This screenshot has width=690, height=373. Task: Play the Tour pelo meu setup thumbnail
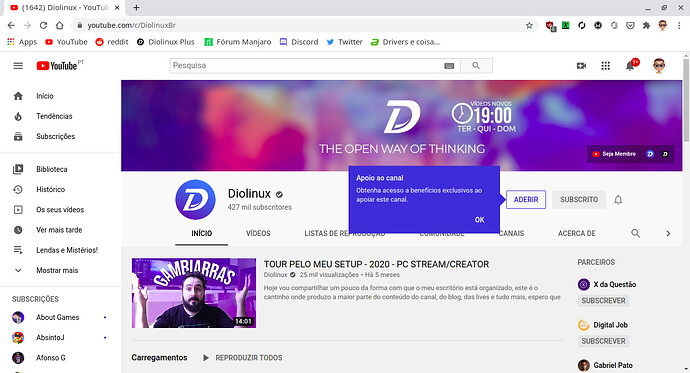coord(194,293)
